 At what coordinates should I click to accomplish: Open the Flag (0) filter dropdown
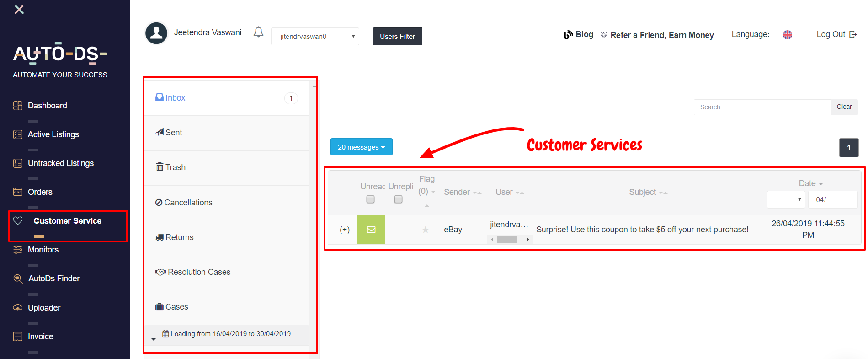(x=433, y=192)
